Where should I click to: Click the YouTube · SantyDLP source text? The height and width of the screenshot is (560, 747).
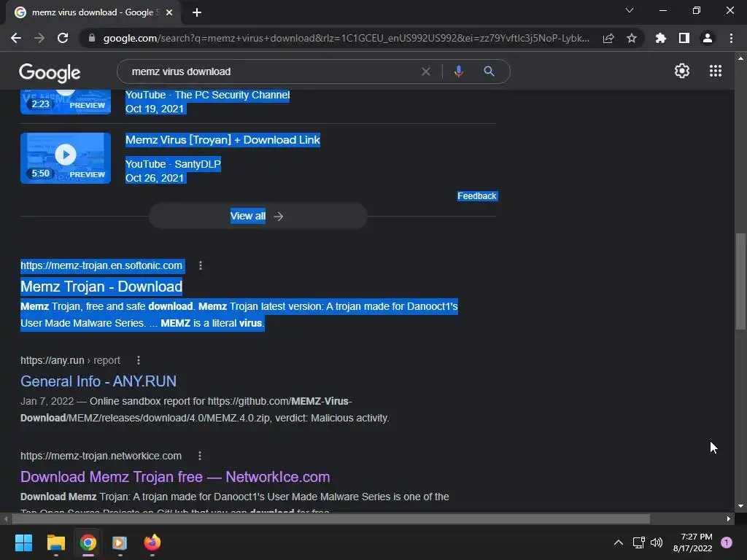173,164
